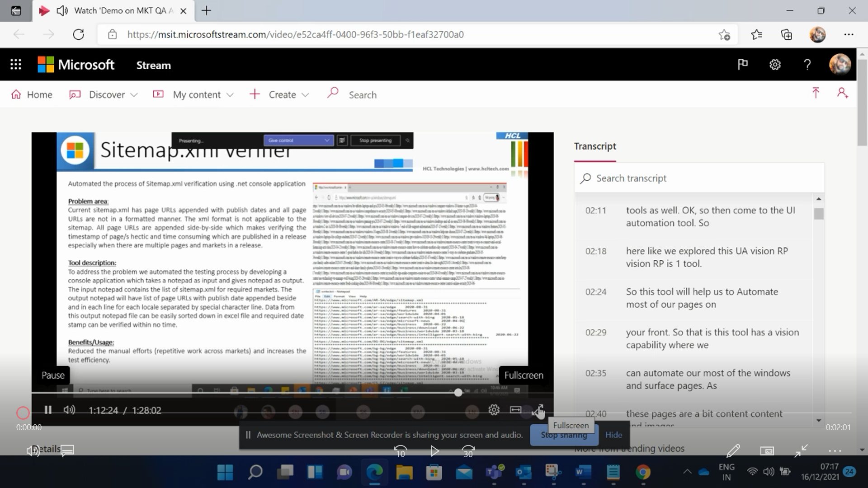868x488 pixels.
Task: Jump to transcript entry at 02:11
Action: (694, 216)
